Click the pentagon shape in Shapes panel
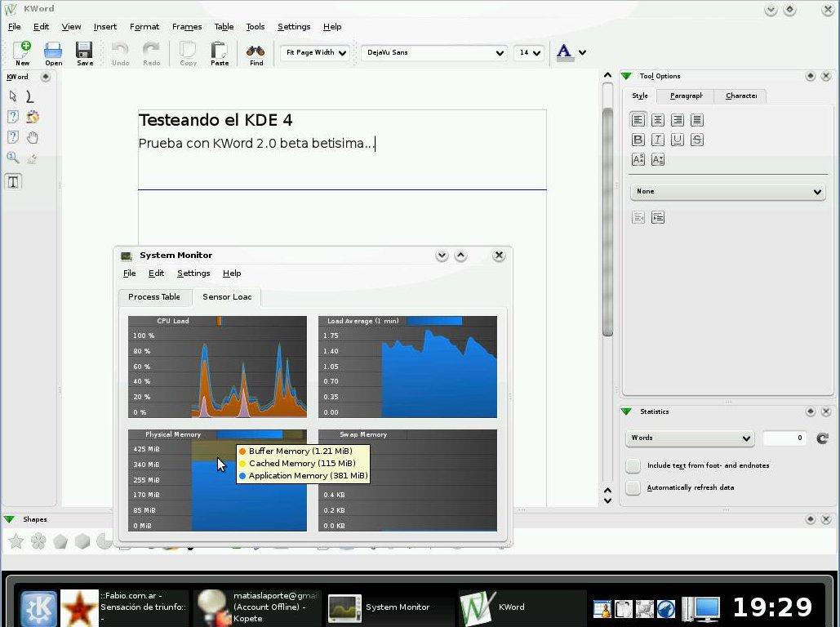This screenshot has width=840, height=627. click(60, 541)
